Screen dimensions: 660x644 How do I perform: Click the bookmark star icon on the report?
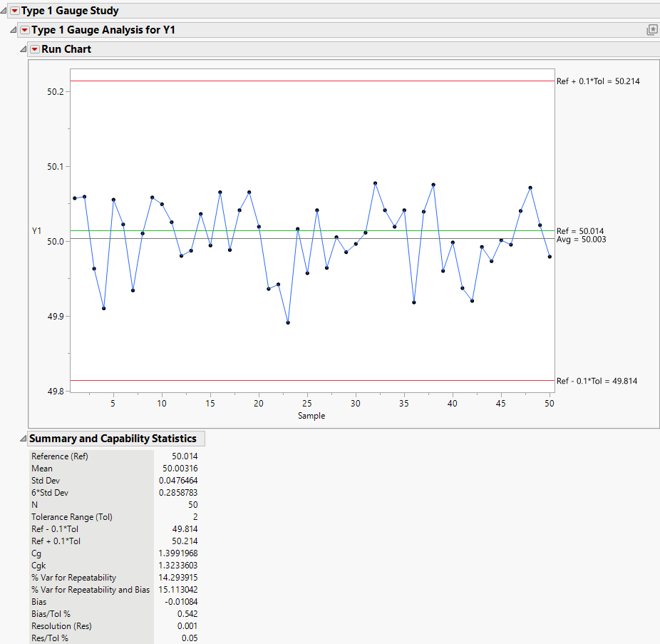[x=651, y=29]
